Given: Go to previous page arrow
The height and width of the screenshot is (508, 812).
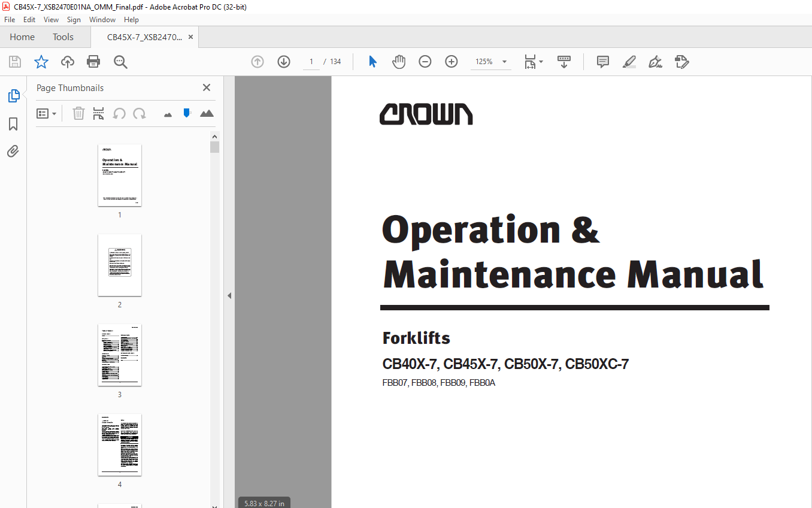Looking at the screenshot, I should click(257, 62).
